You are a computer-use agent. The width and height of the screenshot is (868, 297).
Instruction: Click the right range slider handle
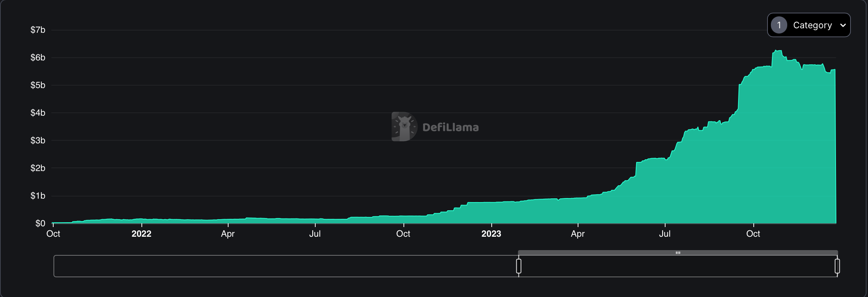837,266
